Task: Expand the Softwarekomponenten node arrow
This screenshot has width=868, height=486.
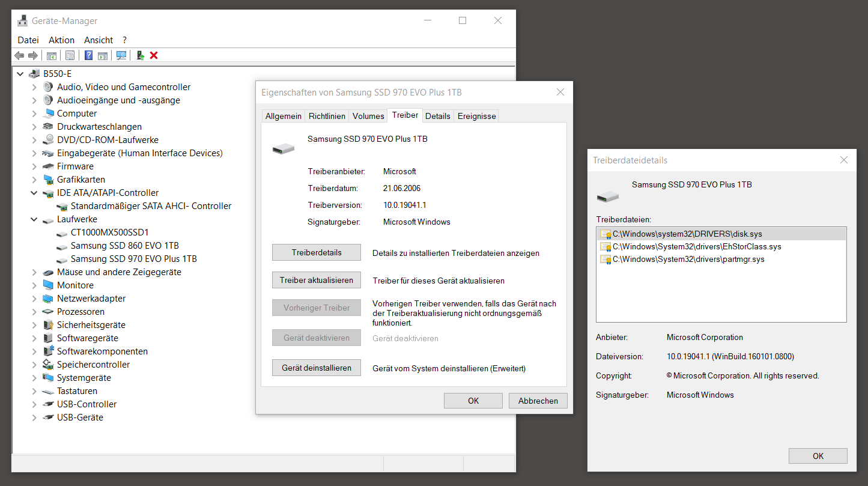Action: click(35, 351)
